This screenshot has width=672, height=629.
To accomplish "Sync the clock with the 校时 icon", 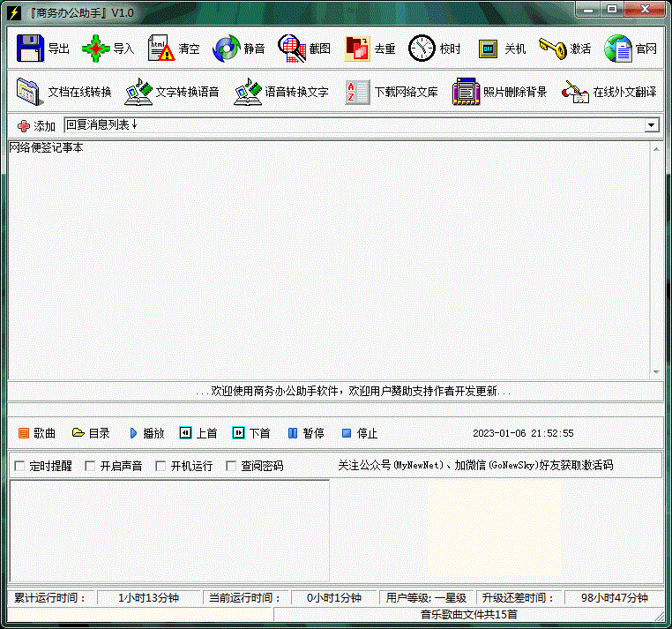I will click(x=422, y=49).
